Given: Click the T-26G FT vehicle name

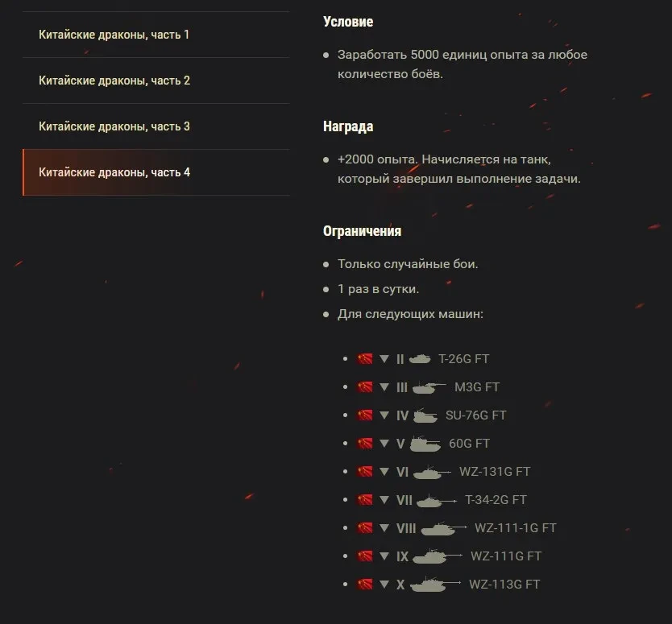Looking at the screenshot, I should pos(464,359).
